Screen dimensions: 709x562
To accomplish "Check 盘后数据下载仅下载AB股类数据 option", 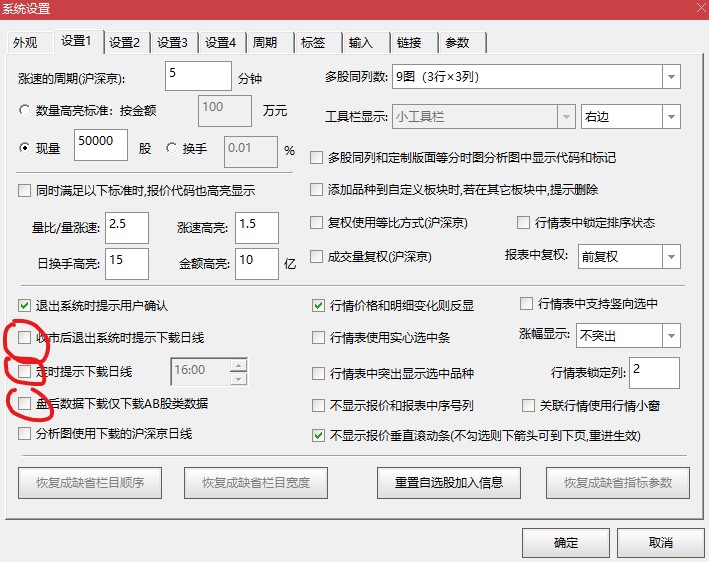I will 25,404.
